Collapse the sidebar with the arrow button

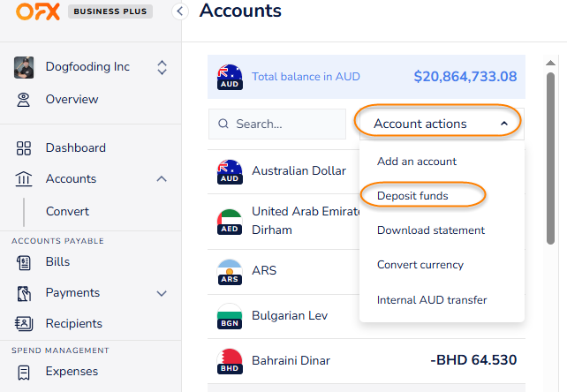(x=180, y=11)
